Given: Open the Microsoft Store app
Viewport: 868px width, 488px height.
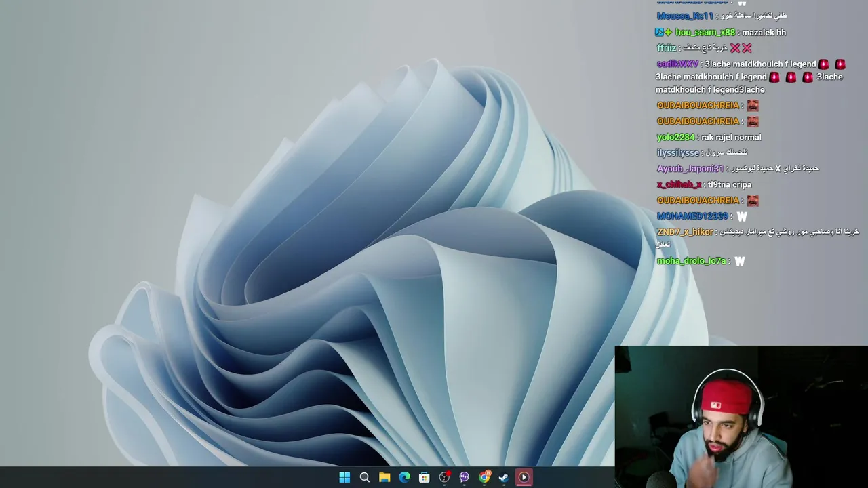Looking at the screenshot, I should coord(425,477).
